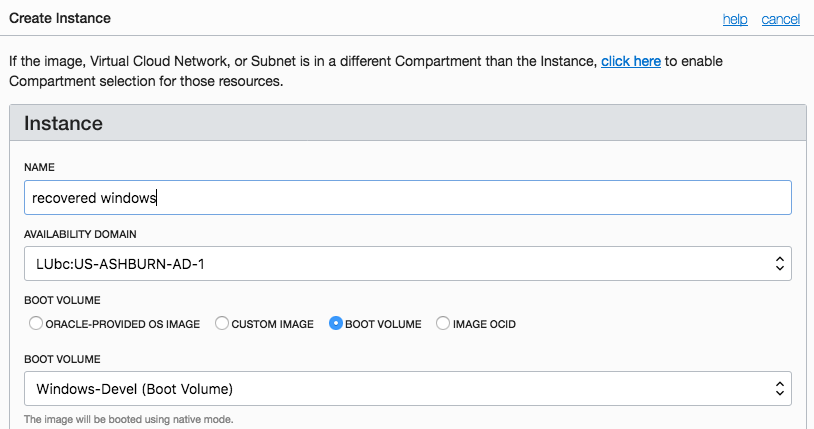Click the NAME field label
The image size is (814, 429).
[x=39, y=166]
